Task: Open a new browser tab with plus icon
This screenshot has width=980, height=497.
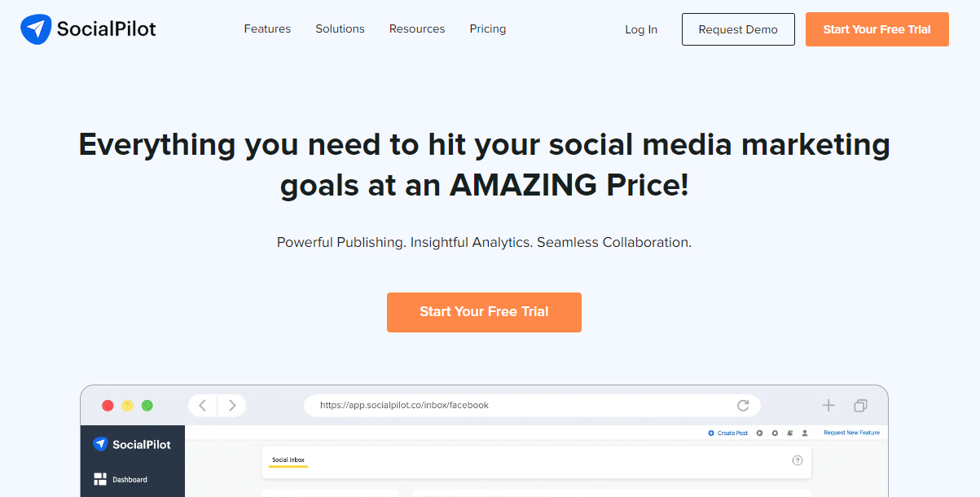Action: [x=828, y=405]
